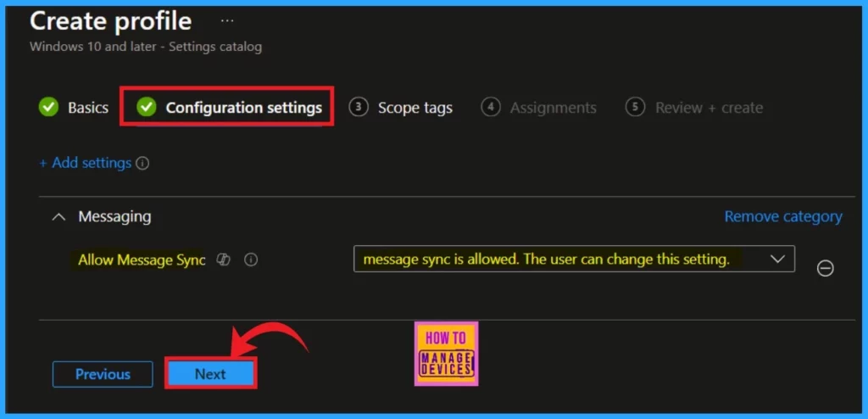
Task: Collapse the Messaging category section
Action: 58,217
